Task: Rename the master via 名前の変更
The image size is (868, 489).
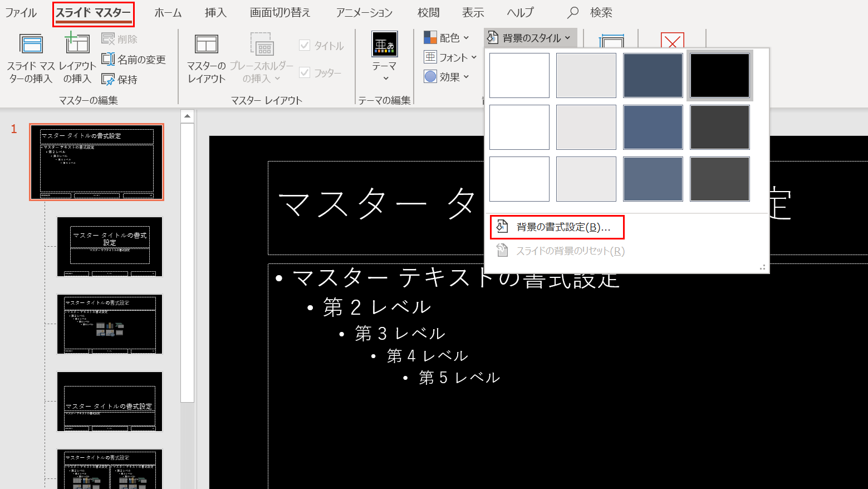Action: pos(134,60)
